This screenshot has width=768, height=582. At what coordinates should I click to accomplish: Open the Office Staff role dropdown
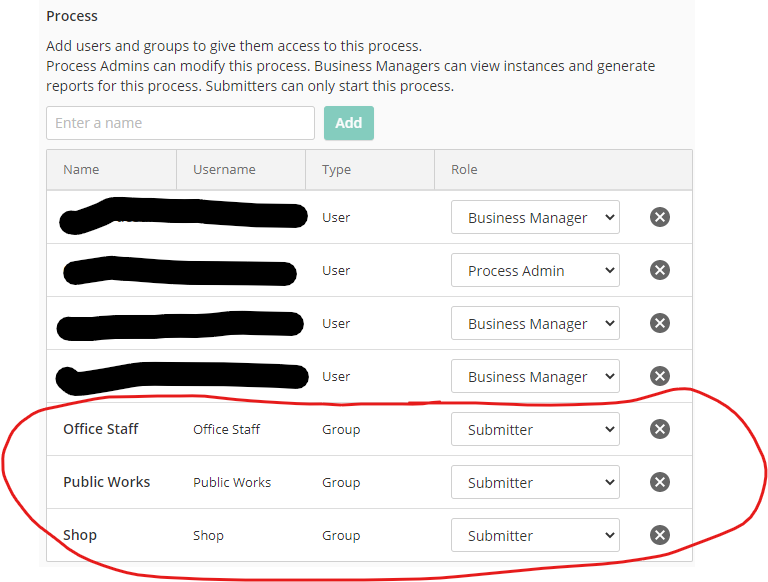[x=535, y=429]
